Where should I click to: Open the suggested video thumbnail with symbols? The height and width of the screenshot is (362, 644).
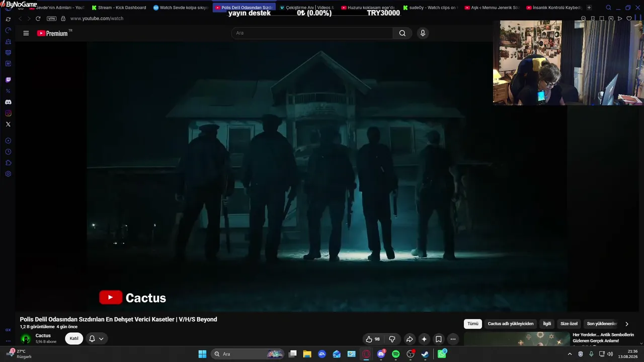(517, 339)
